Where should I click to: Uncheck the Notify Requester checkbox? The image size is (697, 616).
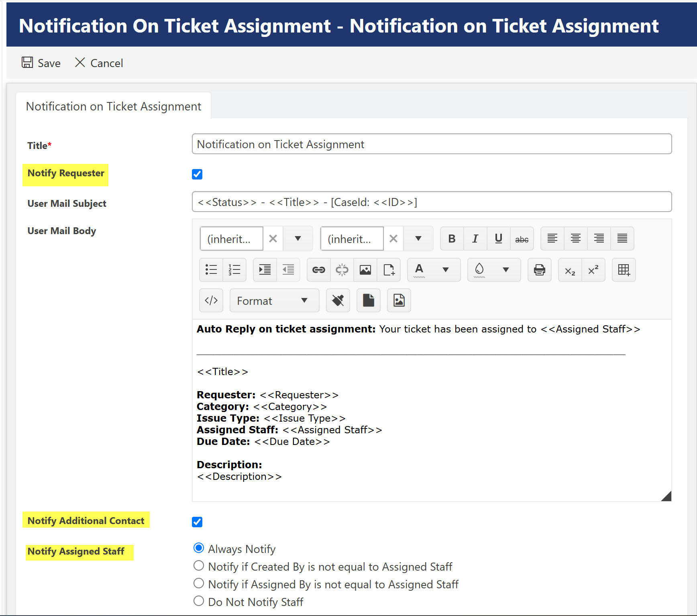pos(197,174)
